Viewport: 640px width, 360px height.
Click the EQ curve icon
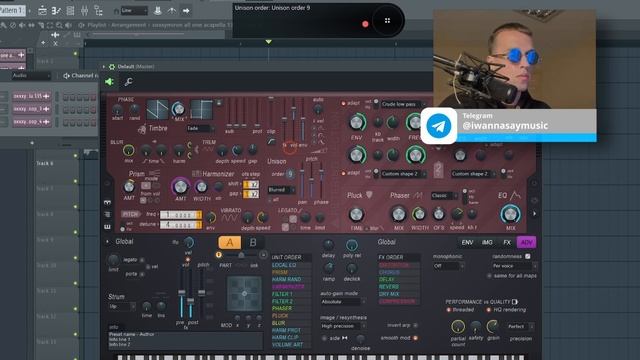point(515,195)
